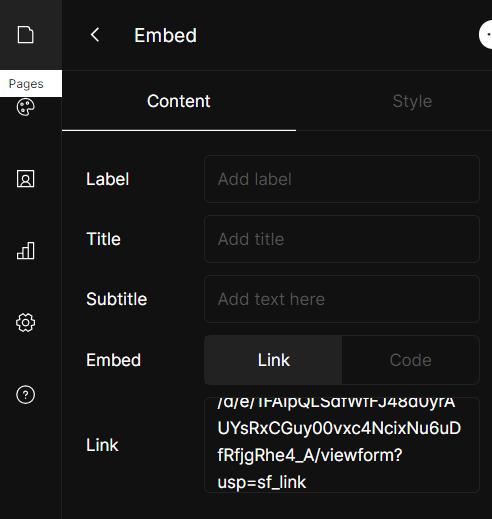This screenshot has width=492, height=519.
Task: Click the Link field label text
Action: (x=102, y=445)
